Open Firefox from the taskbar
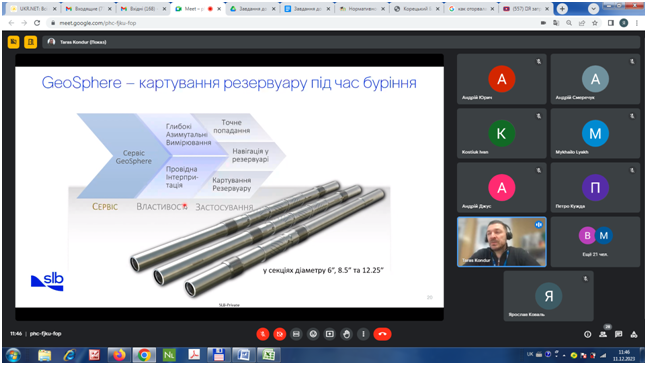This screenshot has height=365, width=647. click(x=119, y=355)
